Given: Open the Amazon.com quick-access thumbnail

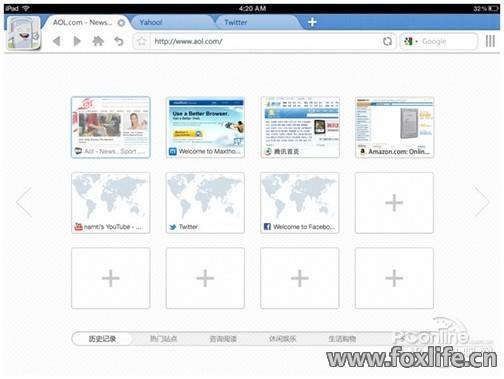Looking at the screenshot, I should tap(394, 127).
